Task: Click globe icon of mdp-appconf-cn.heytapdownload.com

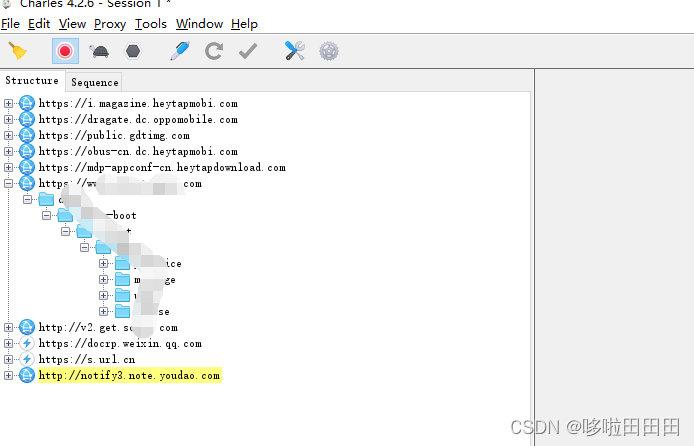Action: click(x=27, y=167)
